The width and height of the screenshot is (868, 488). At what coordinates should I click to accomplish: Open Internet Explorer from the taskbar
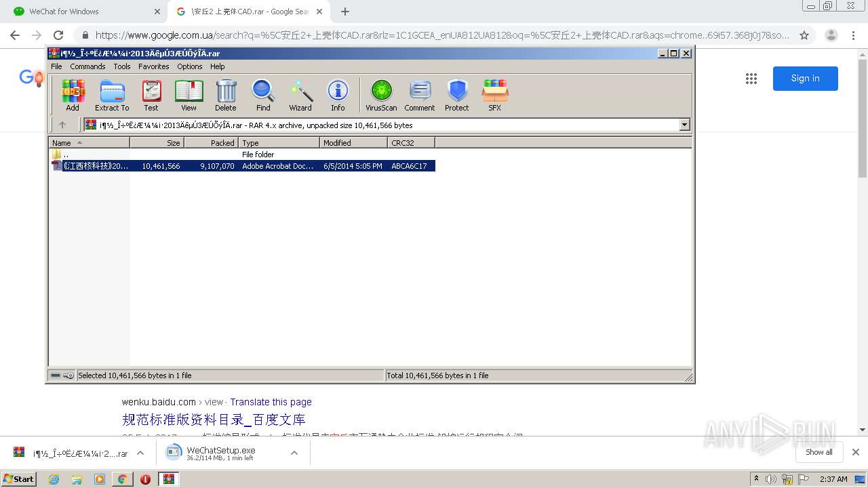(54, 479)
